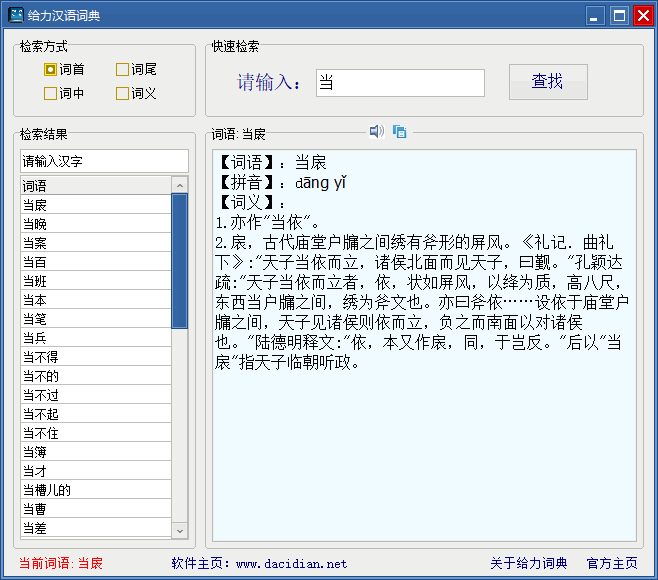Select the word 当差 in the results
This screenshot has height=580, width=658.
pos(96,528)
